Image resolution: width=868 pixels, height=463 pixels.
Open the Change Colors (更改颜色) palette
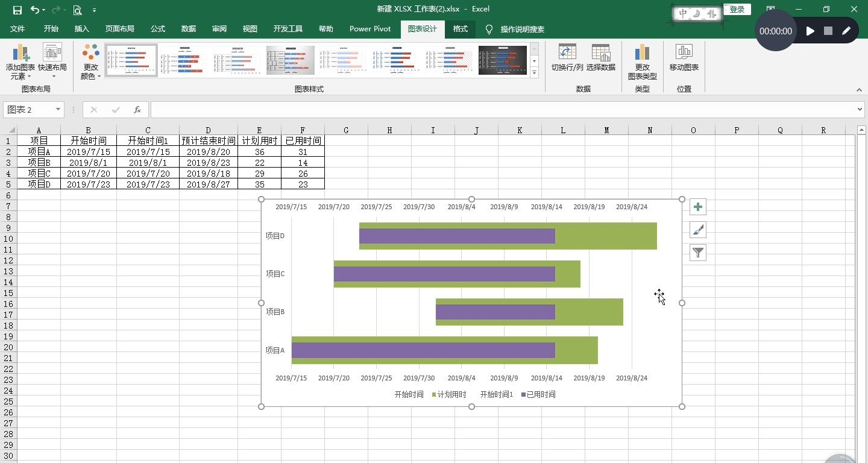tap(91, 61)
